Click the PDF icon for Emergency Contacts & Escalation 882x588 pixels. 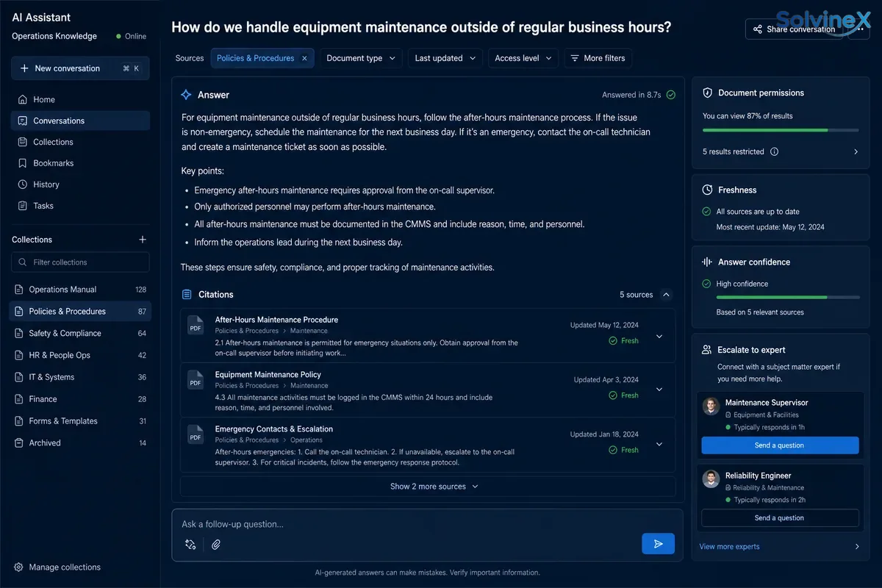pos(196,434)
